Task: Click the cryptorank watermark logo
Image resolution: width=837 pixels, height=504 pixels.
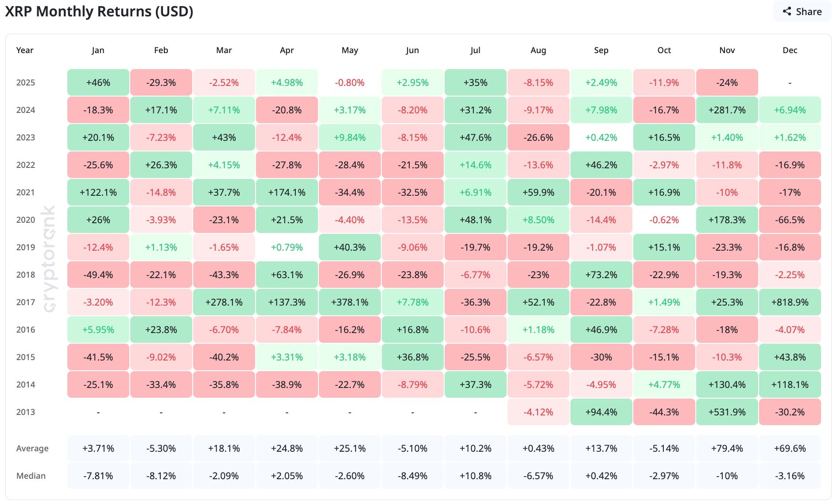Action: pos(49,259)
